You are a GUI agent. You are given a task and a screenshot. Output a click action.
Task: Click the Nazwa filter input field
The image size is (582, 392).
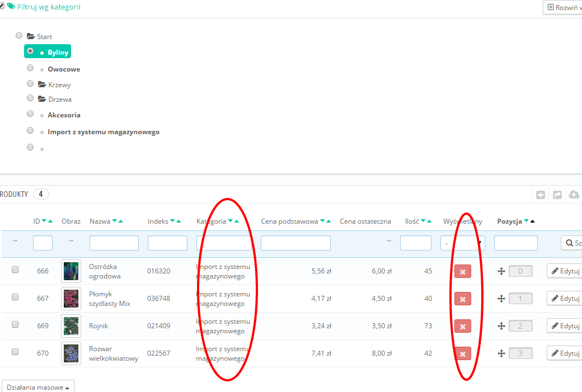pyautogui.click(x=114, y=243)
